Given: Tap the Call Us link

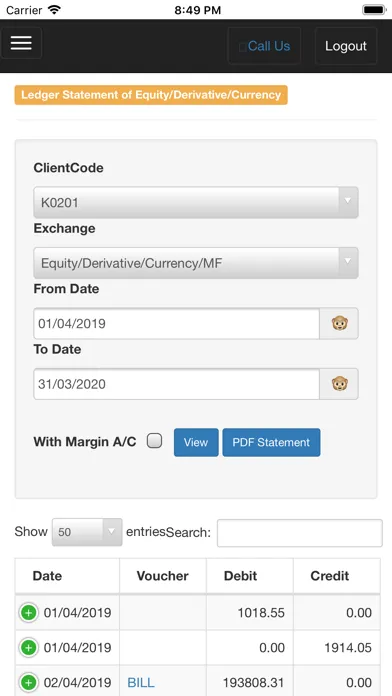Looking at the screenshot, I should [x=265, y=46].
